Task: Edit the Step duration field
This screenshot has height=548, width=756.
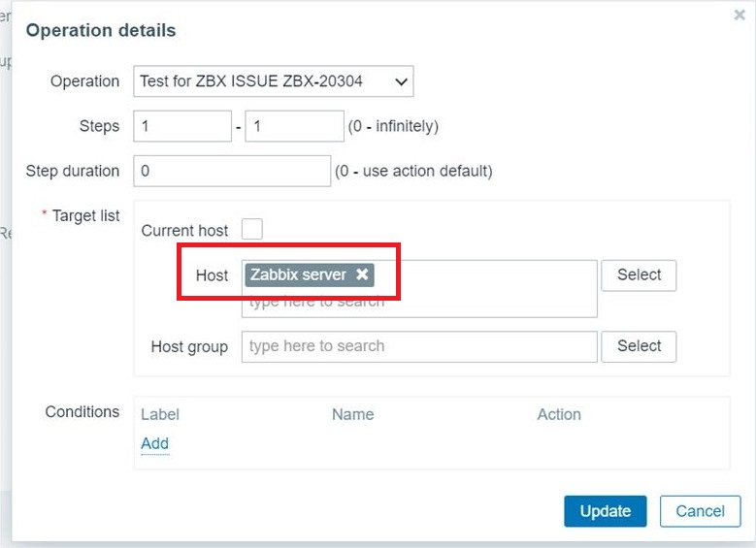Action: click(x=232, y=171)
